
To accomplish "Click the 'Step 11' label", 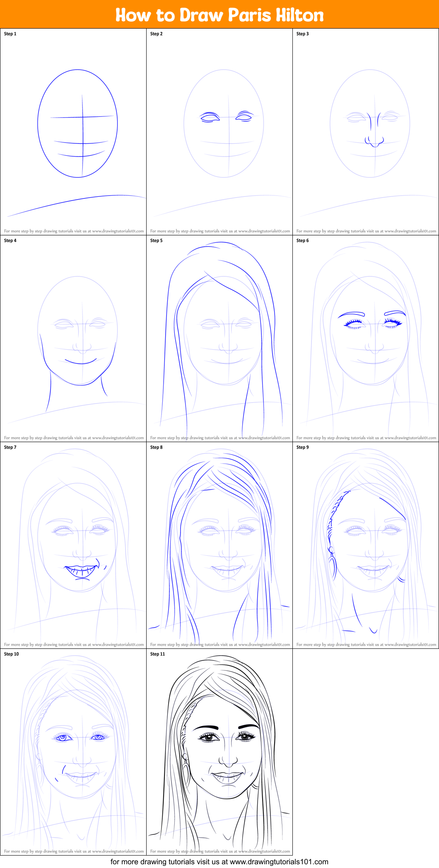I will [158, 654].
